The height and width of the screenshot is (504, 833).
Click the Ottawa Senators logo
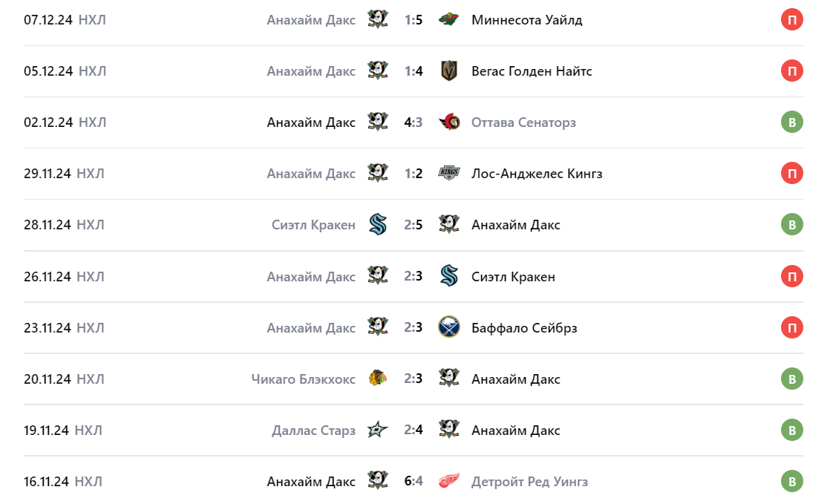click(448, 122)
